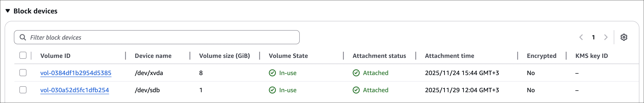
Task: Toggle the select-all volumes checkbox
Action: click(23, 55)
